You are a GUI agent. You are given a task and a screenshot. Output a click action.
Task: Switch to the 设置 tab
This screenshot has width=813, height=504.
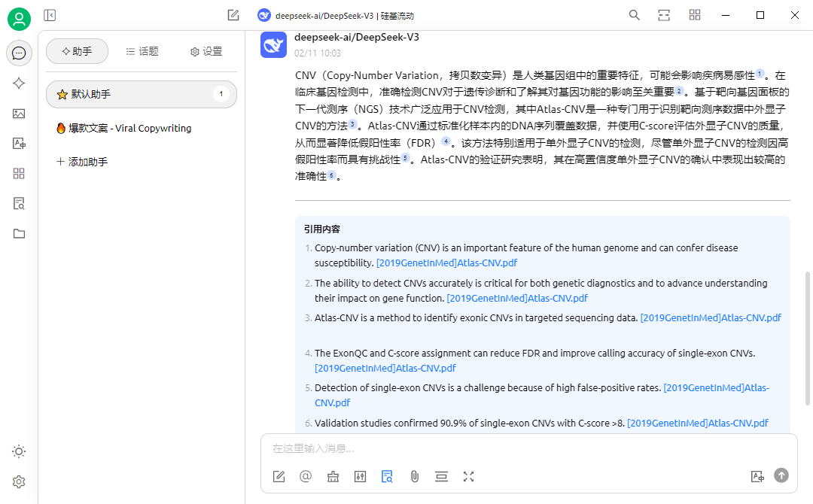tap(206, 51)
